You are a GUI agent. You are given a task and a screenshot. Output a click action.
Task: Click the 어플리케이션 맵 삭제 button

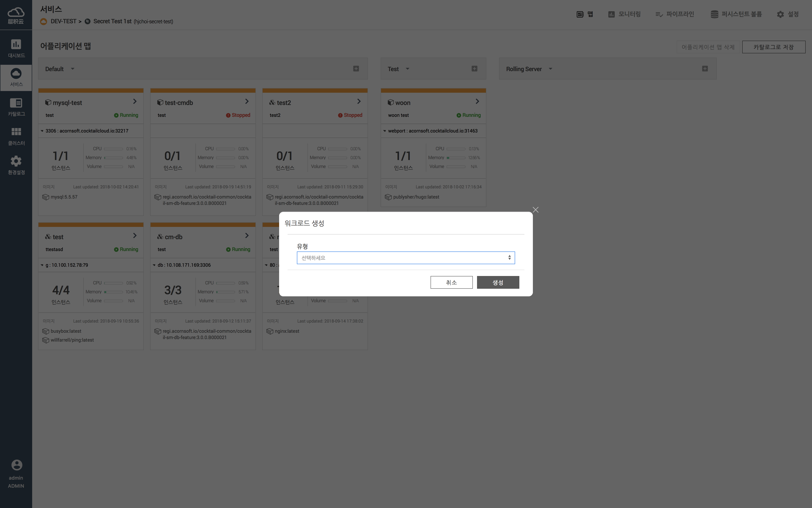coord(708,47)
